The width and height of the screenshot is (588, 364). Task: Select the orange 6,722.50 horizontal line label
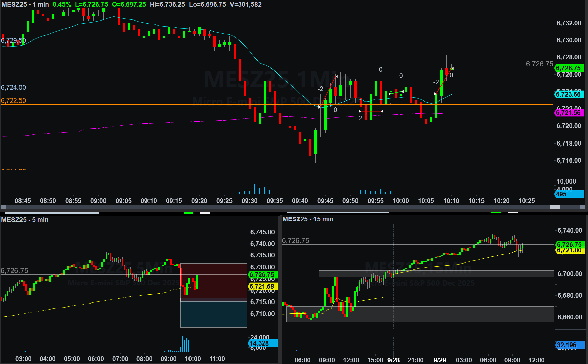(13, 100)
